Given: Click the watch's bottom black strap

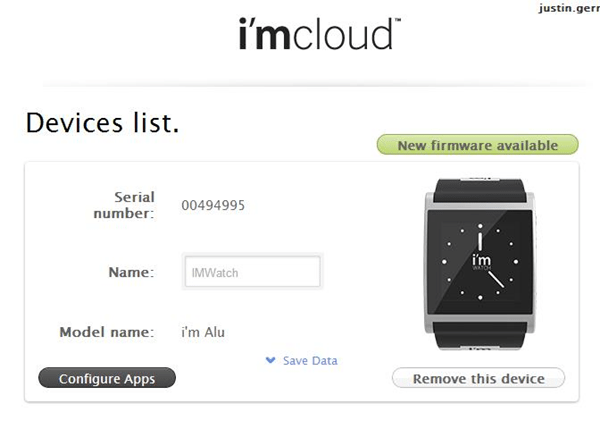Looking at the screenshot, I should tap(480, 336).
